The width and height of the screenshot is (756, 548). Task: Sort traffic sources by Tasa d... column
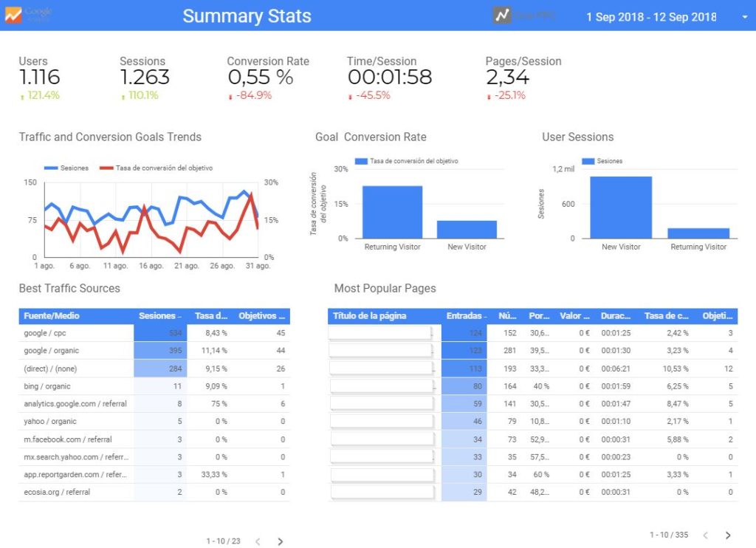click(x=210, y=316)
